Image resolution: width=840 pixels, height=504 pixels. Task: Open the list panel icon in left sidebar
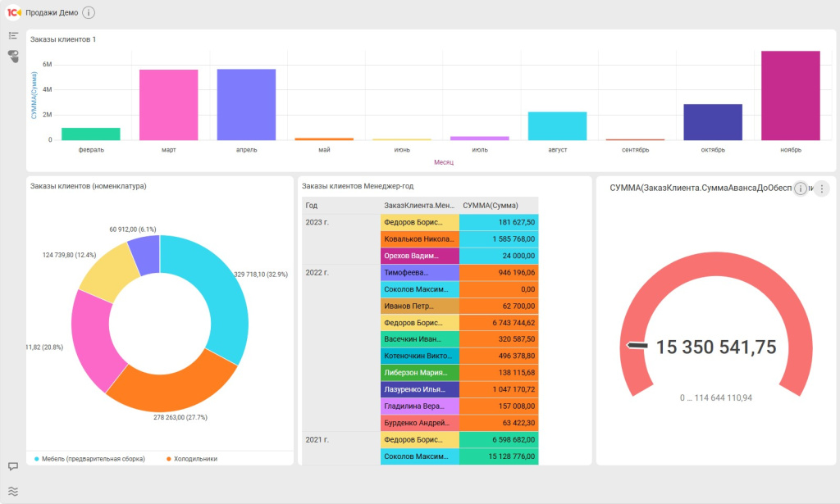tap(13, 36)
